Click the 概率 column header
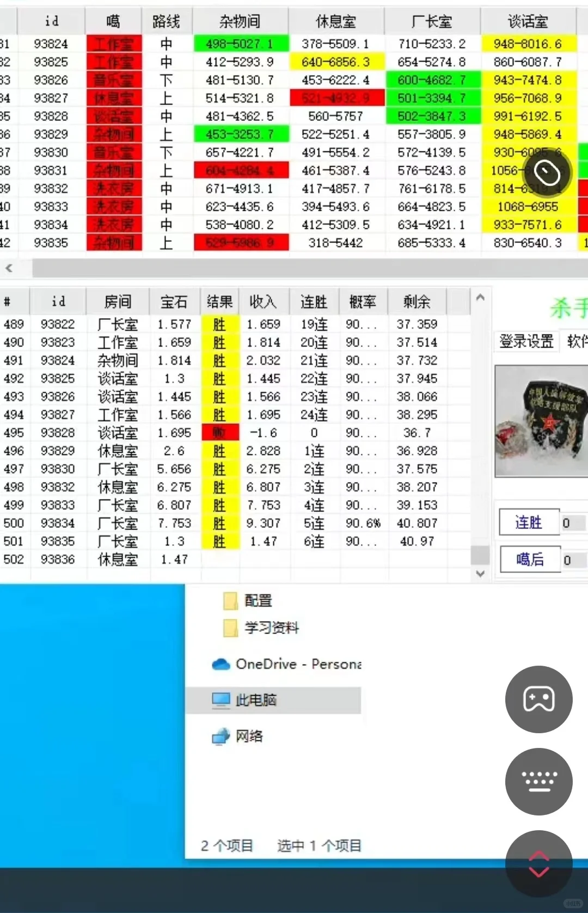588x913 pixels. [363, 301]
